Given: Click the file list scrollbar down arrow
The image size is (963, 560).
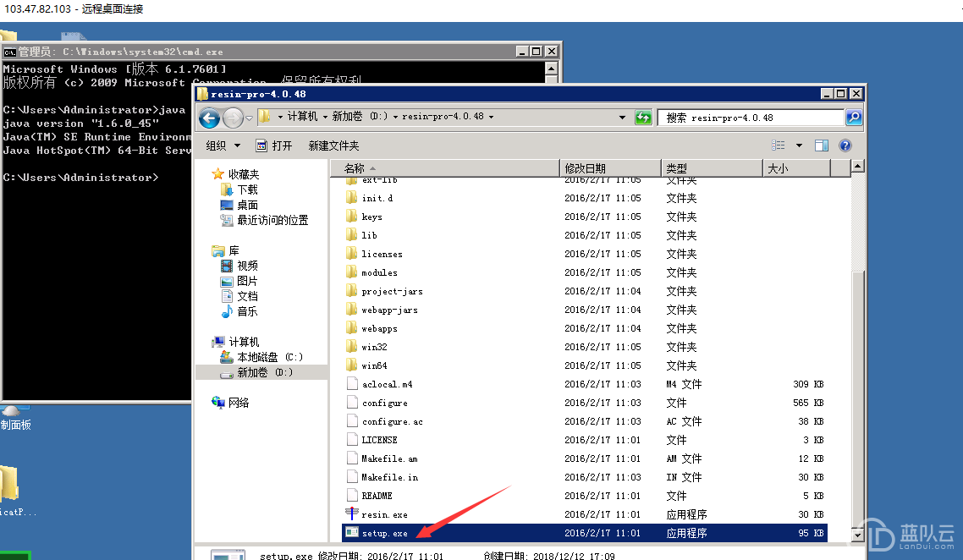Looking at the screenshot, I should pyautogui.click(x=857, y=535).
